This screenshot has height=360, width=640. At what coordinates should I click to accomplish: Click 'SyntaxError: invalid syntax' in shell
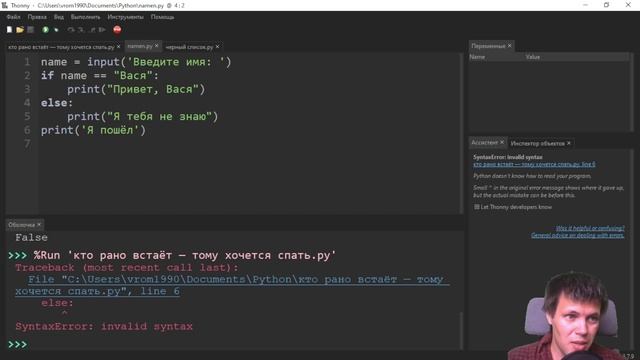coord(104,327)
